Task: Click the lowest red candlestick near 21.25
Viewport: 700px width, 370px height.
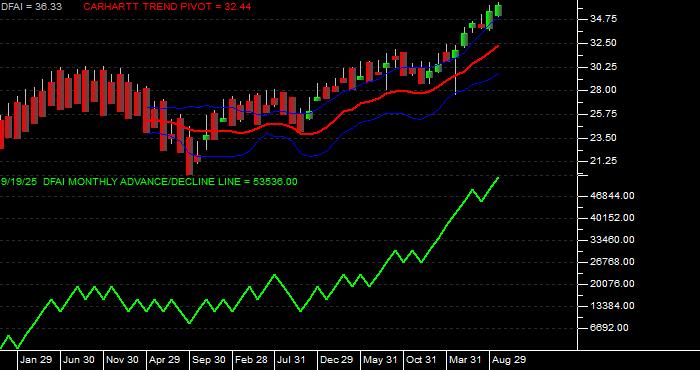Action: click(x=189, y=156)
